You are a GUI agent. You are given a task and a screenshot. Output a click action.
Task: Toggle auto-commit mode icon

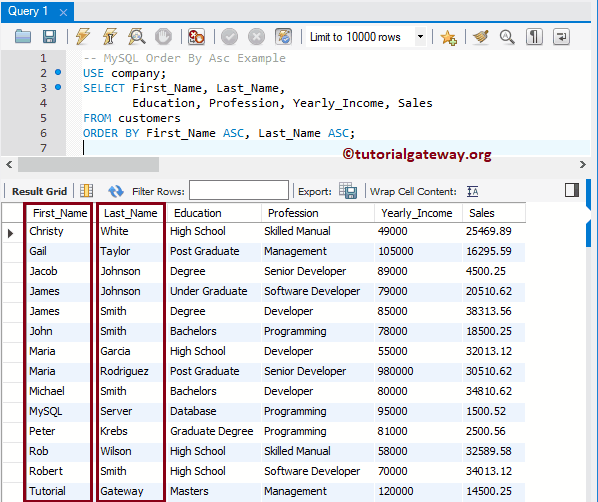[x=283, y=37]
